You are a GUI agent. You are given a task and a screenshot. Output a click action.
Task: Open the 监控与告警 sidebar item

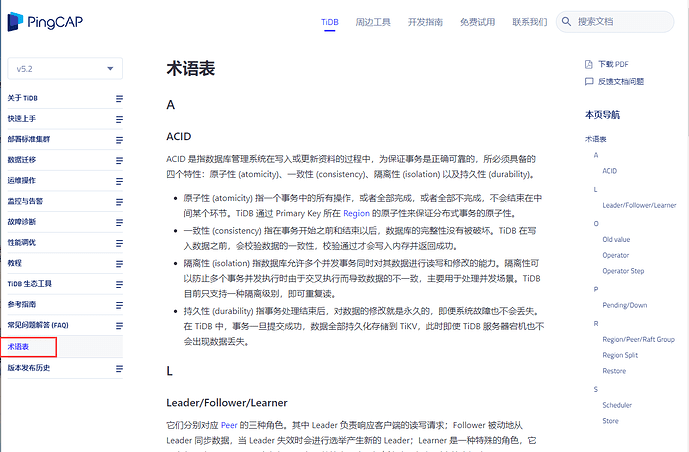pyautogui.click(x=25, y=201)
